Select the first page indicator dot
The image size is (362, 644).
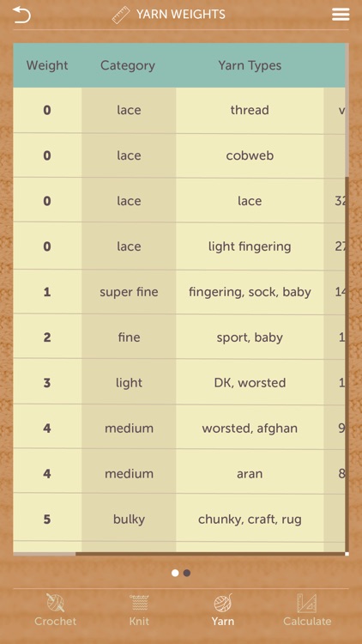coord(175,573)
